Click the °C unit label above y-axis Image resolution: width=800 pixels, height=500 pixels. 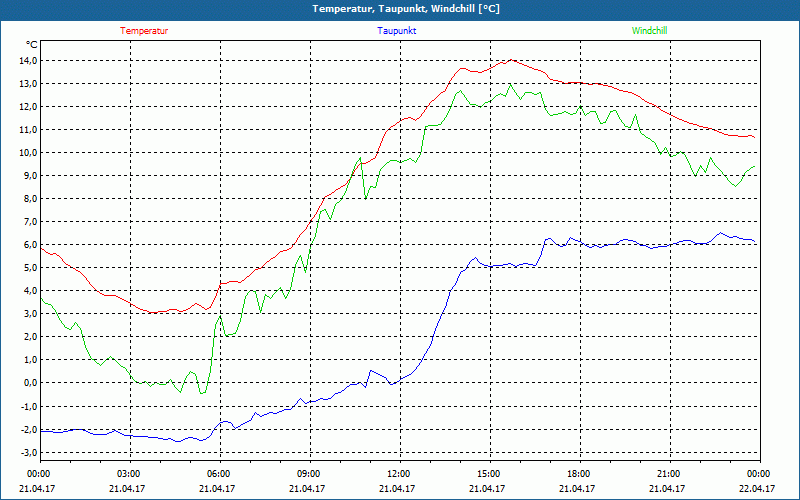[x=32, y=45]
